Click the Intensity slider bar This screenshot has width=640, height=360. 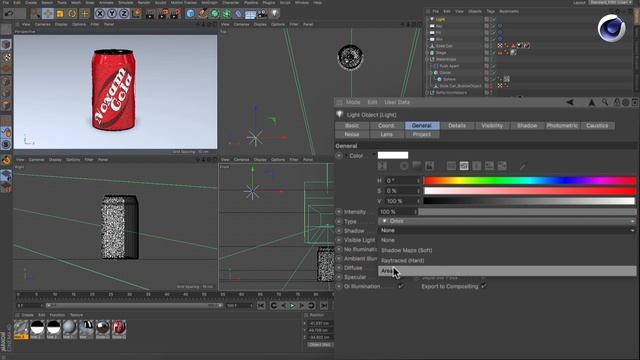coord(527,212)
